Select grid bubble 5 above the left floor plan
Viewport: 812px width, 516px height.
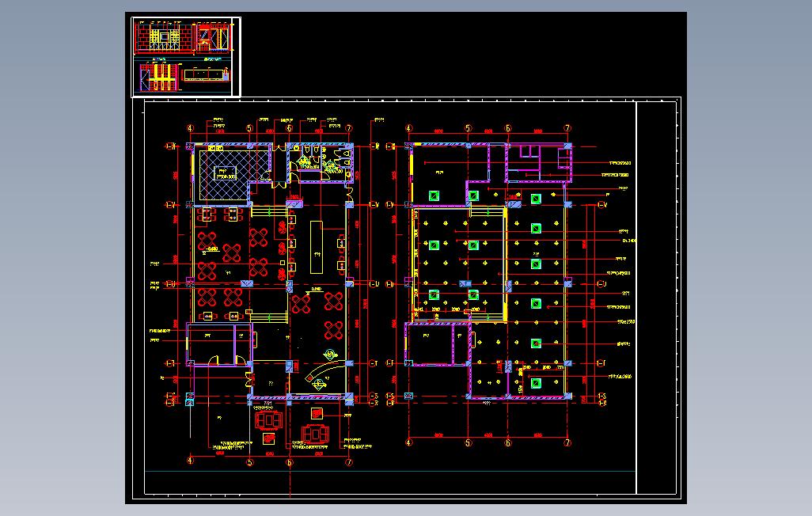coord(249,128)
